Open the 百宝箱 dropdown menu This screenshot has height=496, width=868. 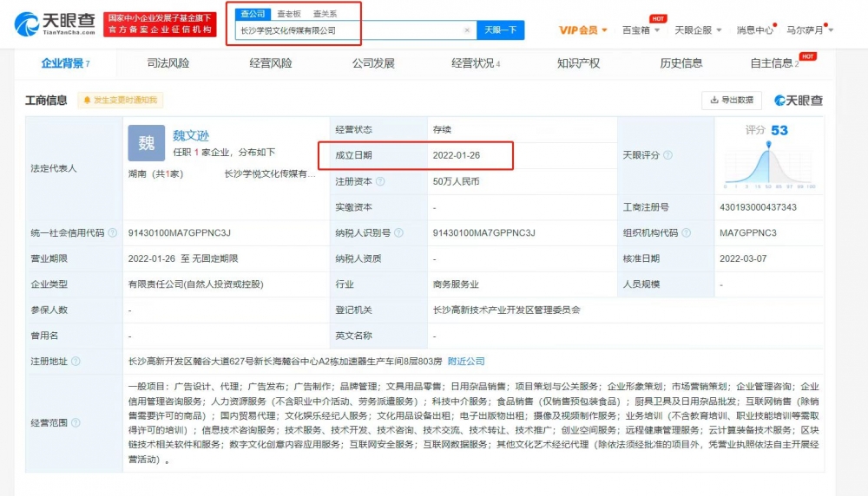(x=641, y=30)
